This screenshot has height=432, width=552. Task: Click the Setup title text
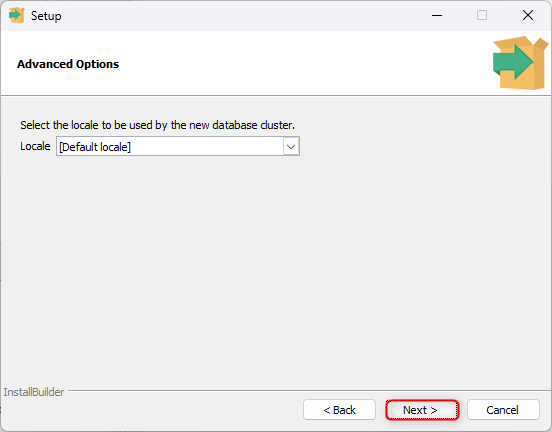tap(46, 16)
